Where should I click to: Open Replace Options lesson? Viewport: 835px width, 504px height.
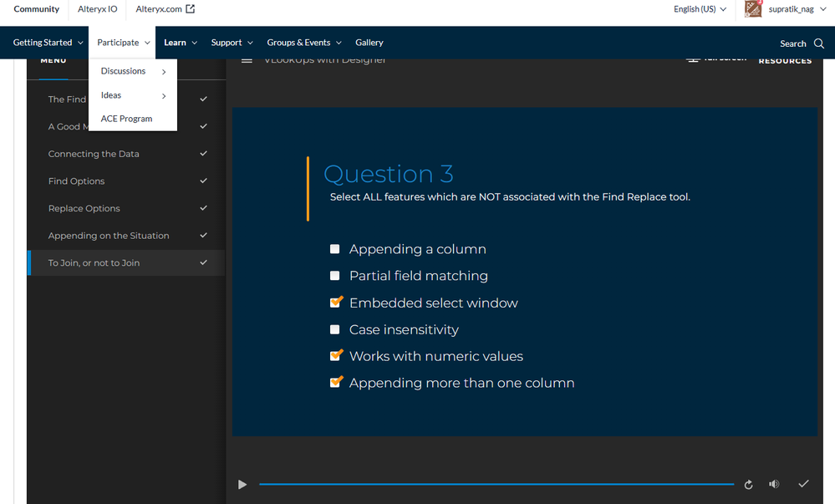pos(84,208)
